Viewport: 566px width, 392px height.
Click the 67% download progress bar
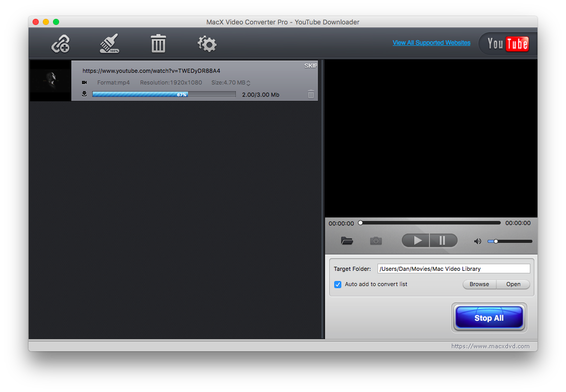tap(164, 95)
